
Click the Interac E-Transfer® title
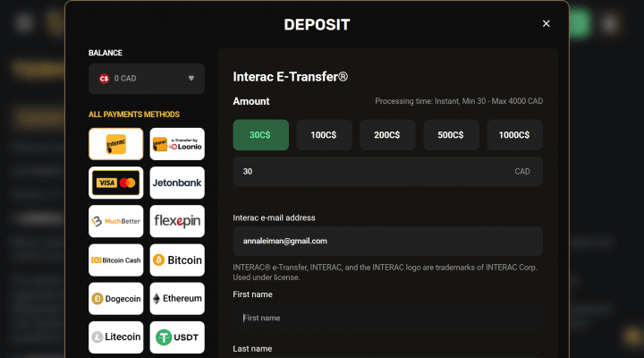pos(291,77)
